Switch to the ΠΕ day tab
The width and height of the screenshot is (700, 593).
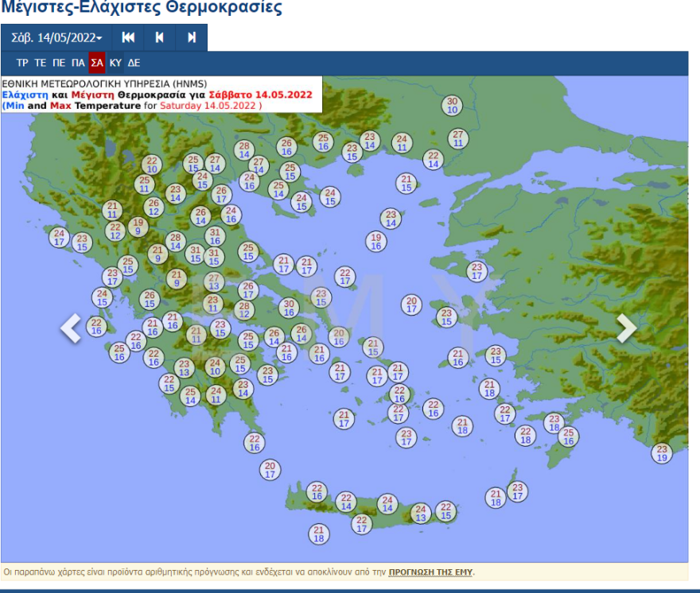[x=59, y=63]
